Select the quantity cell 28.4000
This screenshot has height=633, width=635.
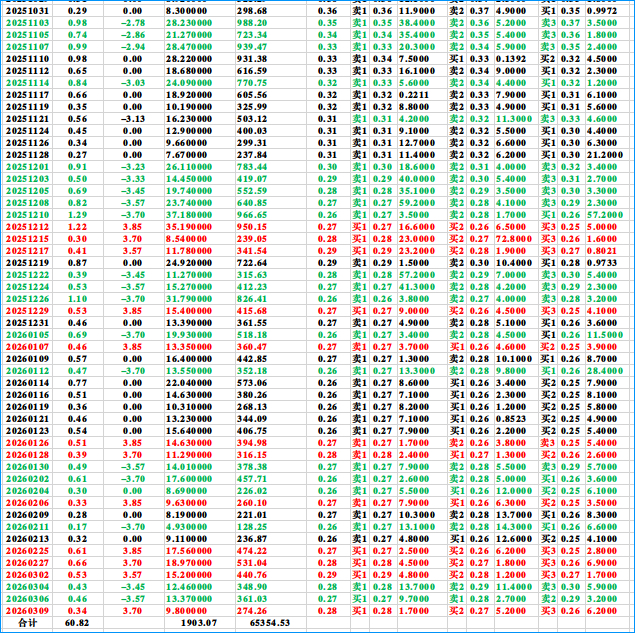pos(605,371)
